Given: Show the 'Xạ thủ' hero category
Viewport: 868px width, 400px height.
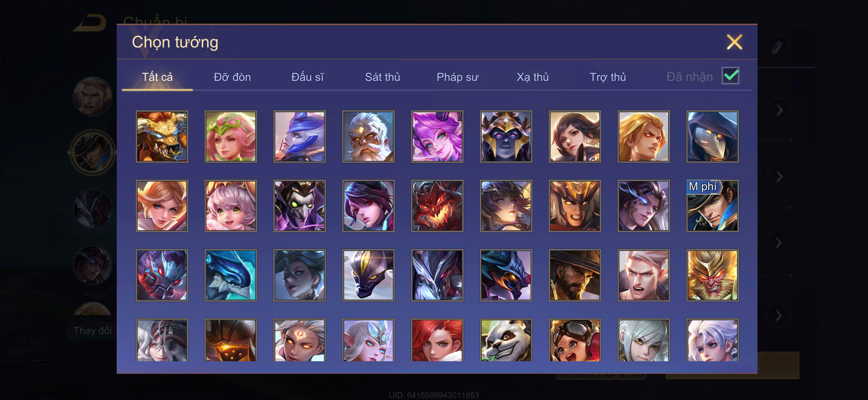Looking at the screenshot, I should [532, 77].
